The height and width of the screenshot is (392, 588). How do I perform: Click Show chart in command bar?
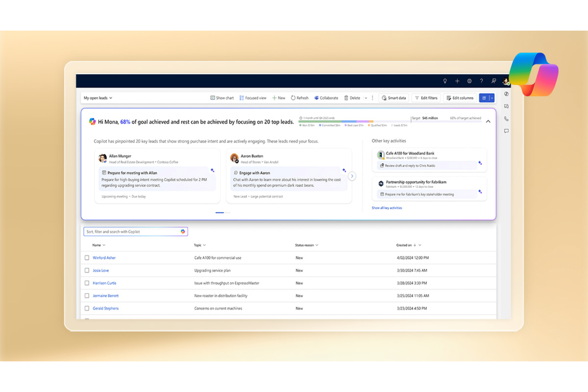(222, 98)
